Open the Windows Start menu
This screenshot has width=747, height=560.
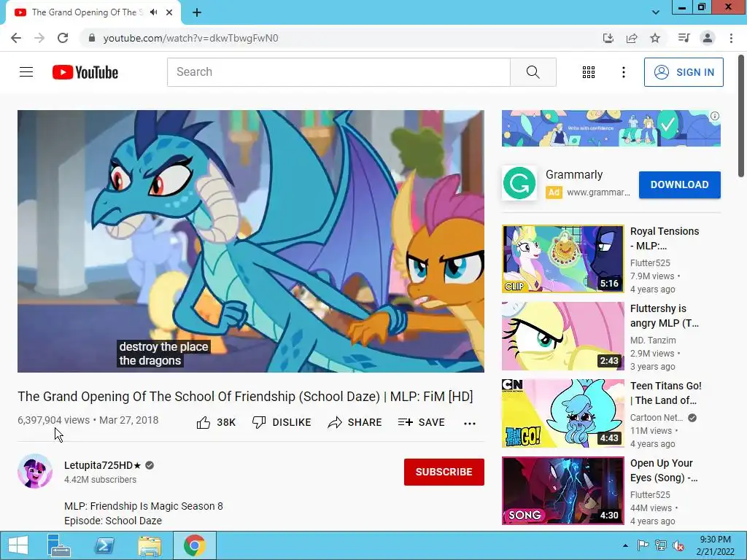[x=18, y=545]
